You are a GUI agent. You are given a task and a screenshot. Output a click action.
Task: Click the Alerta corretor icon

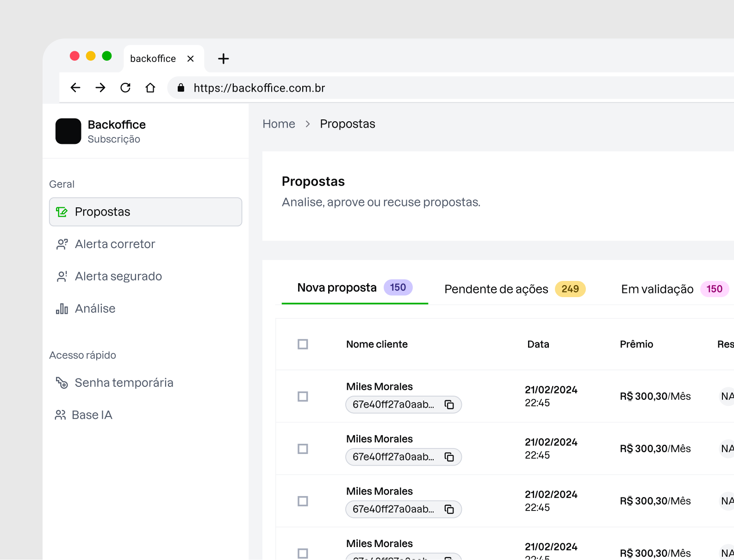pyautogui.click(x=62, y=244)
